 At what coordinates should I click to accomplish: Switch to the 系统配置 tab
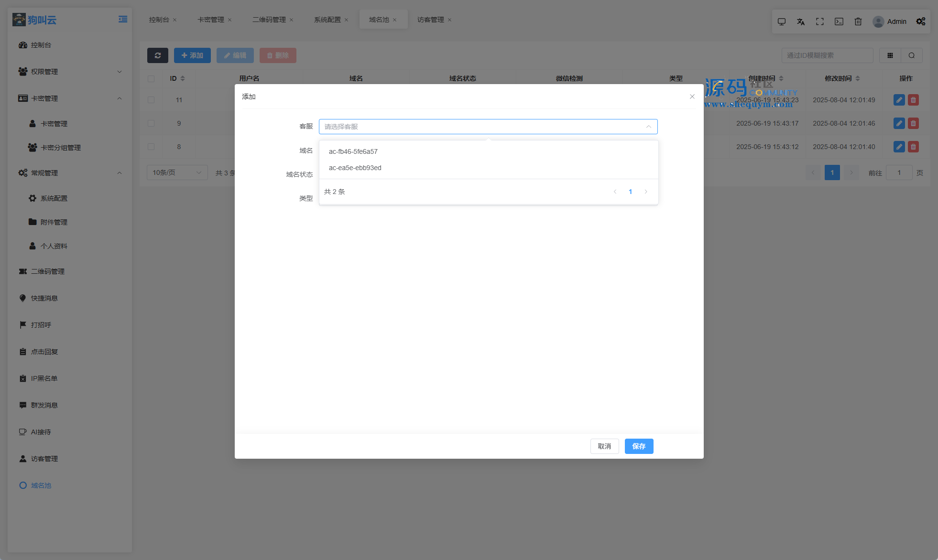click(x=327, y=20)
